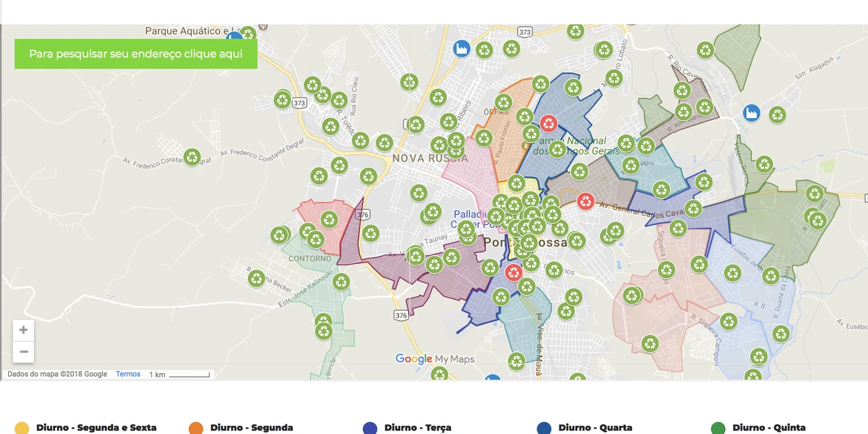Click red recycling marker in Parque Nacional area
Viewport: 868px width, 434px height.
coord(549,123)
